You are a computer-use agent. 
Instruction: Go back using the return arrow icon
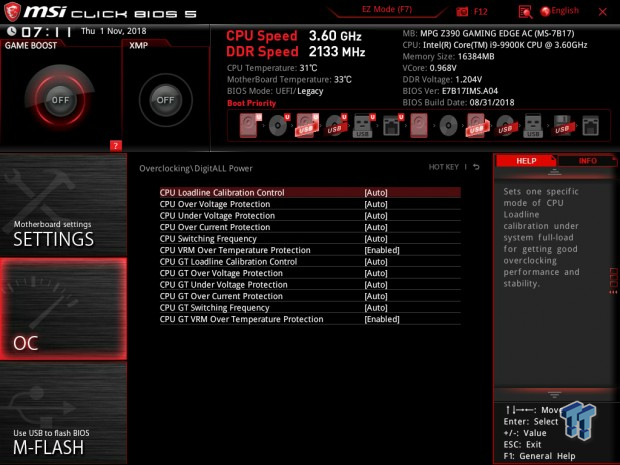[x=476, y=167]
